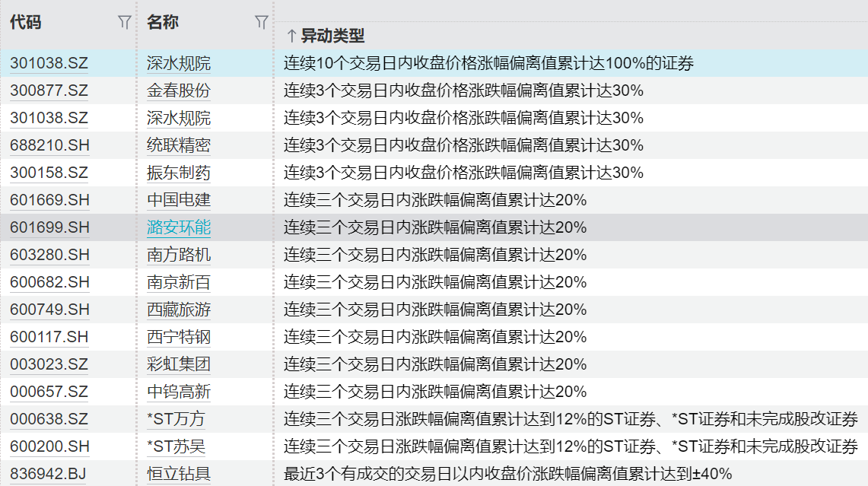
Task: Select code 601669.SH
Action: click(49, 200)
